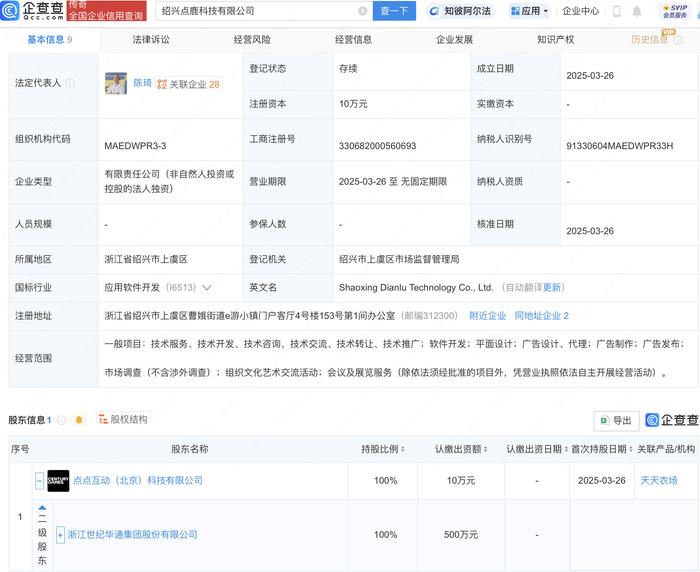Open the 应用 dropdown menu
Image resolution: width=700 pixels, height=572 pixels.
pyautogui.click(x=529, y=11)
